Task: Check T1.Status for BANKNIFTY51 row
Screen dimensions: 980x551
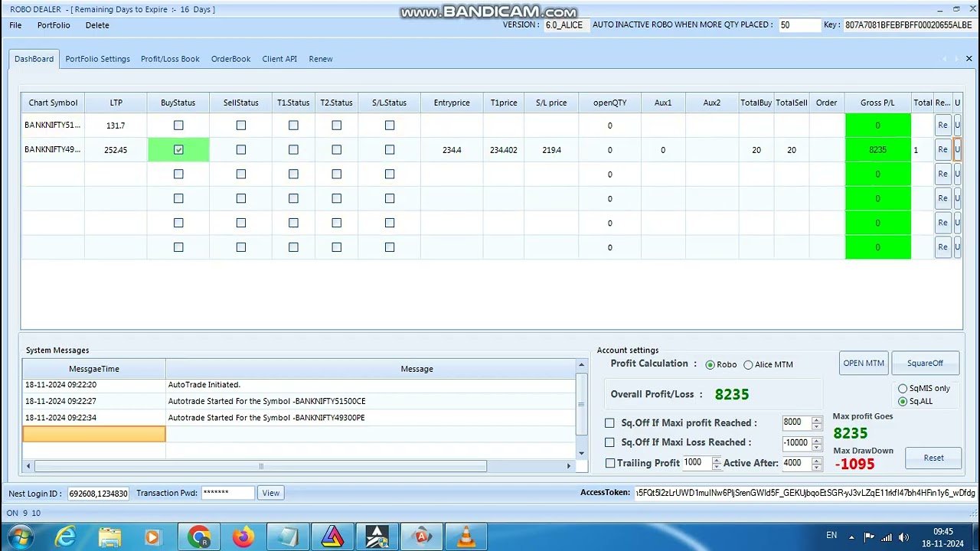Action: point(293,125)
